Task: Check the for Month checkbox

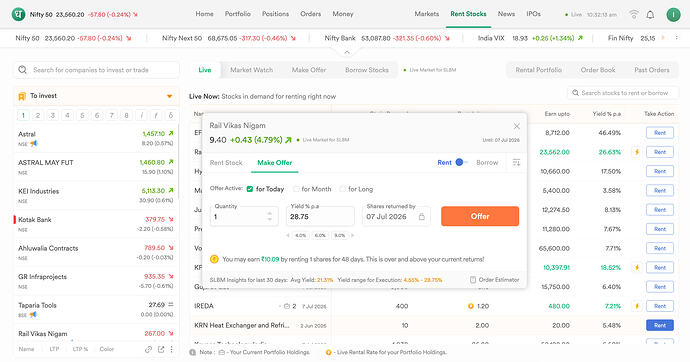Action: (x=296, y=189)
